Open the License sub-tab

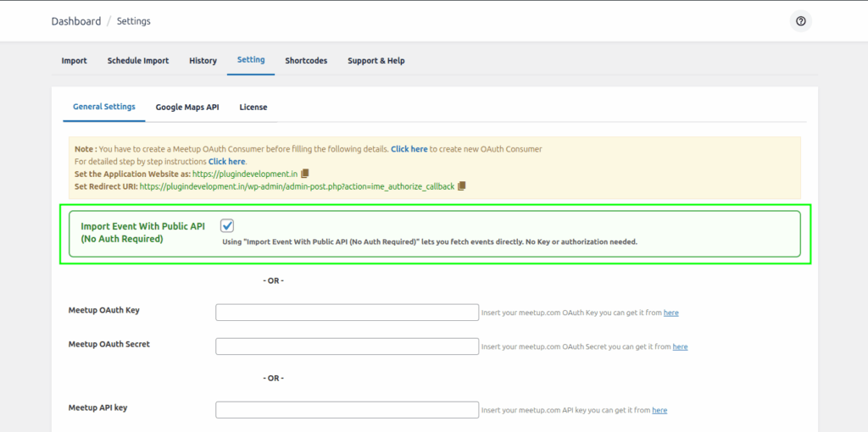point(253,108)
